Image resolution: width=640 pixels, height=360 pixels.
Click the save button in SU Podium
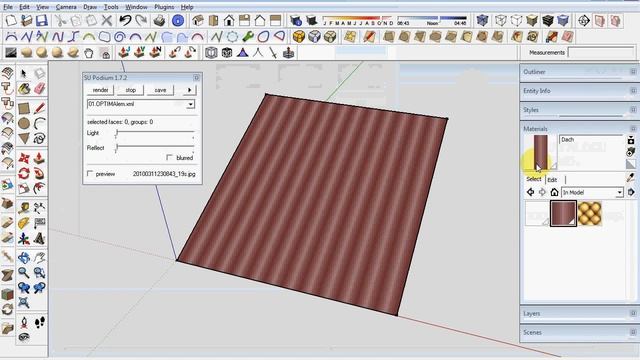pyautogui.click(x=160, y=90)
